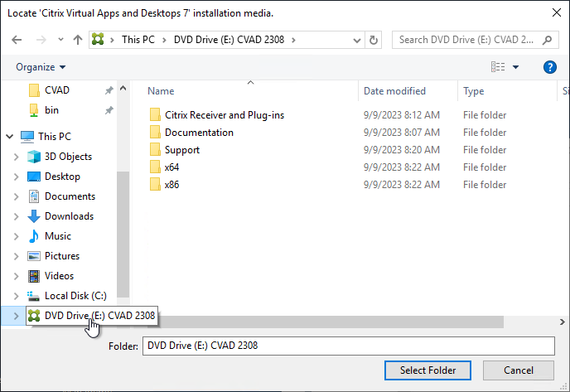The image size is (570, 392).
Task: Select the x86 folder
Action: 171,185
